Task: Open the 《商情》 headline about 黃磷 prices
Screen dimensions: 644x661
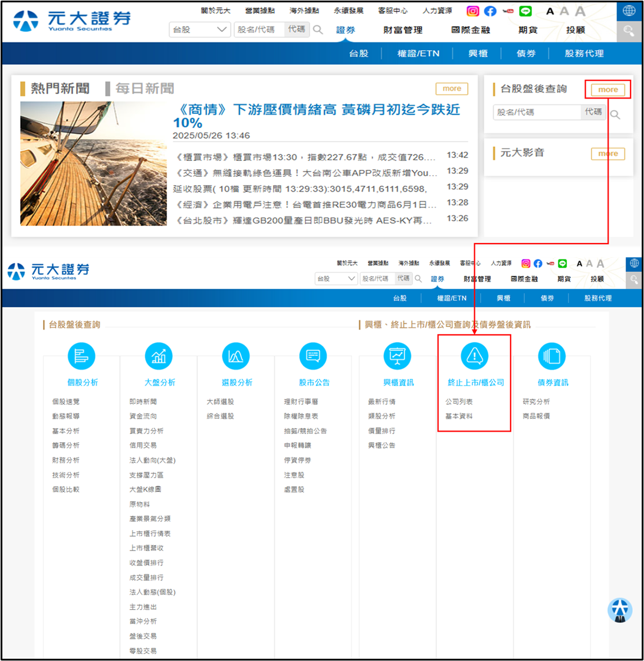Action: 317,116
